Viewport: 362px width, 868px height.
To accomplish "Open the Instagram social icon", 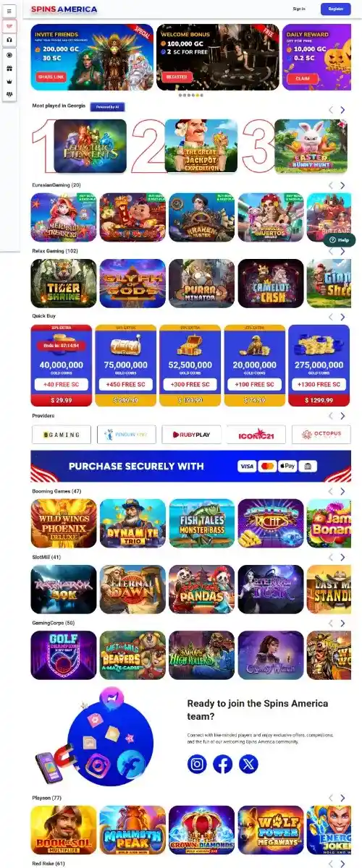I will coord(197,764).
